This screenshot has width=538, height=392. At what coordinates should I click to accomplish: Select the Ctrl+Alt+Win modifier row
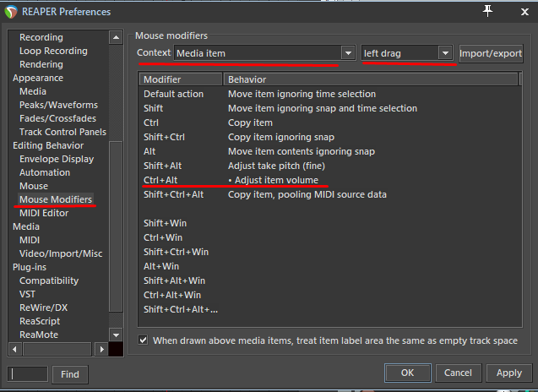329,295
